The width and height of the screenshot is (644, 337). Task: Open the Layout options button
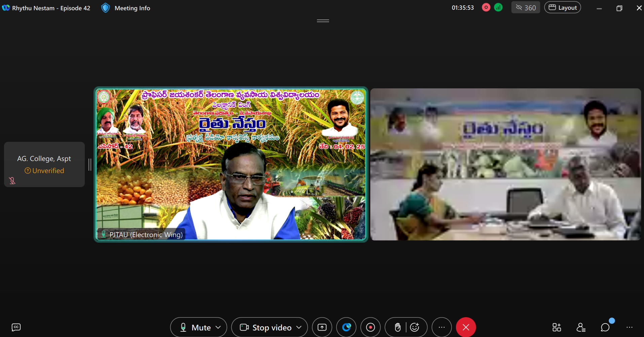[563, 7]
